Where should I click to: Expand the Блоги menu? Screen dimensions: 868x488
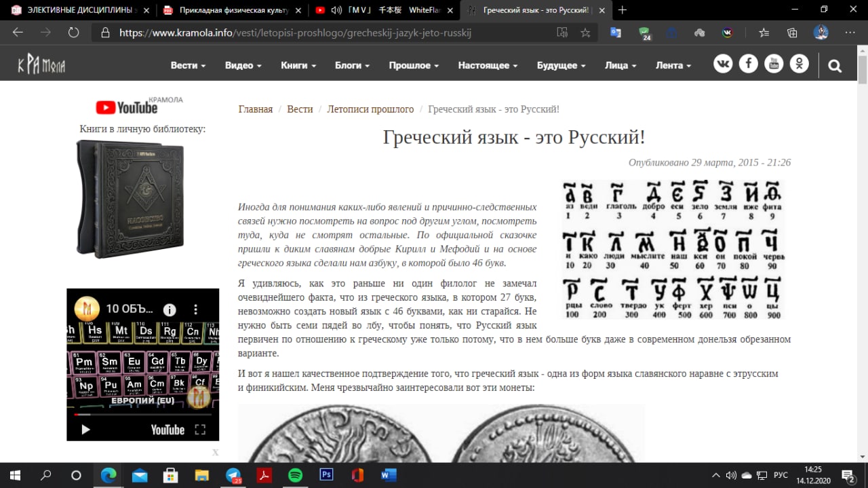tap(352, 65)
